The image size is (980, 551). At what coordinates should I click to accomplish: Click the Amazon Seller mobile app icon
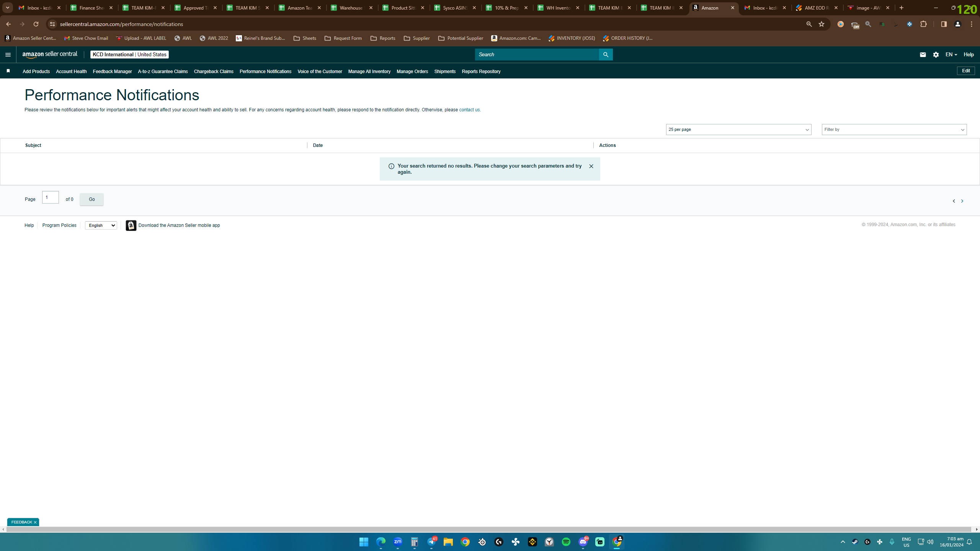click(x=131, y=225)
